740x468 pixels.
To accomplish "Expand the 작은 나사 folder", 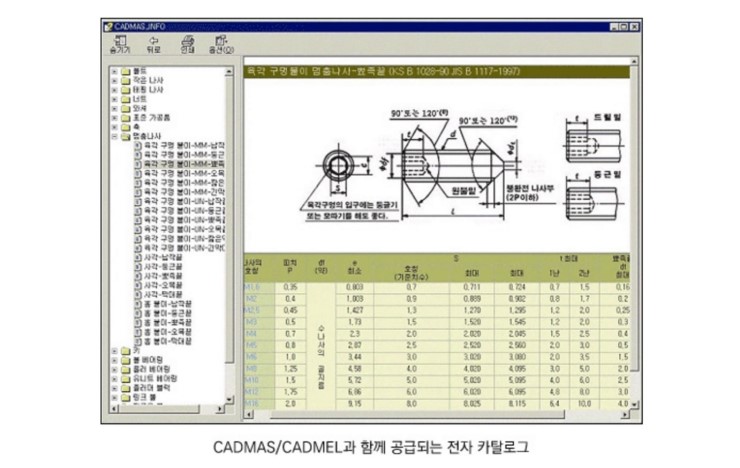I will (x=114, y=81).
